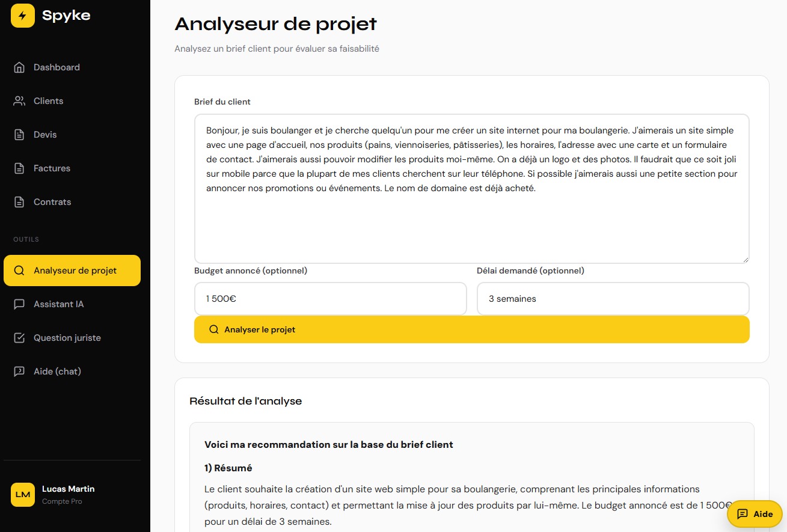This screenshot has height=532, width=787.
Task: Click the Clients people icon
Action: click(x=19, y=101)
